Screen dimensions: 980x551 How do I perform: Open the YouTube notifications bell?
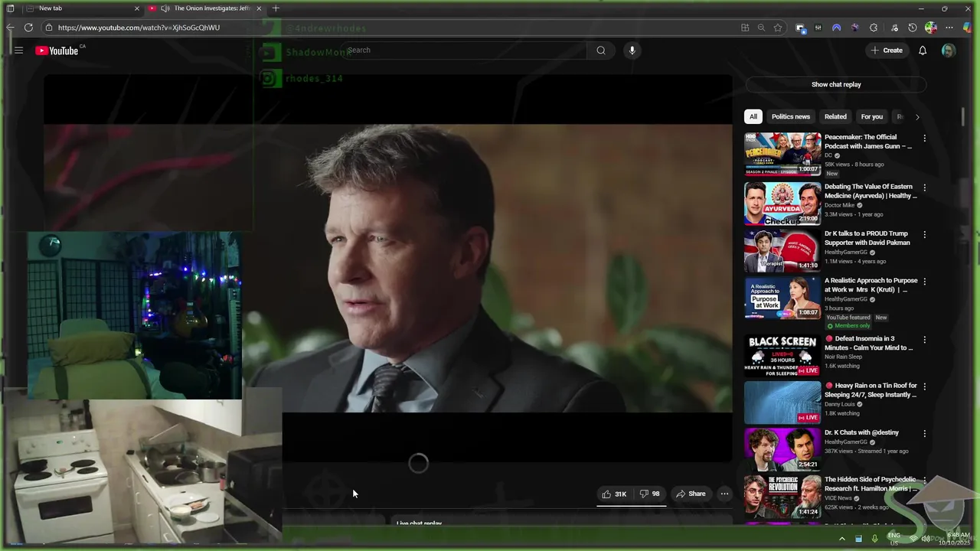923,51
